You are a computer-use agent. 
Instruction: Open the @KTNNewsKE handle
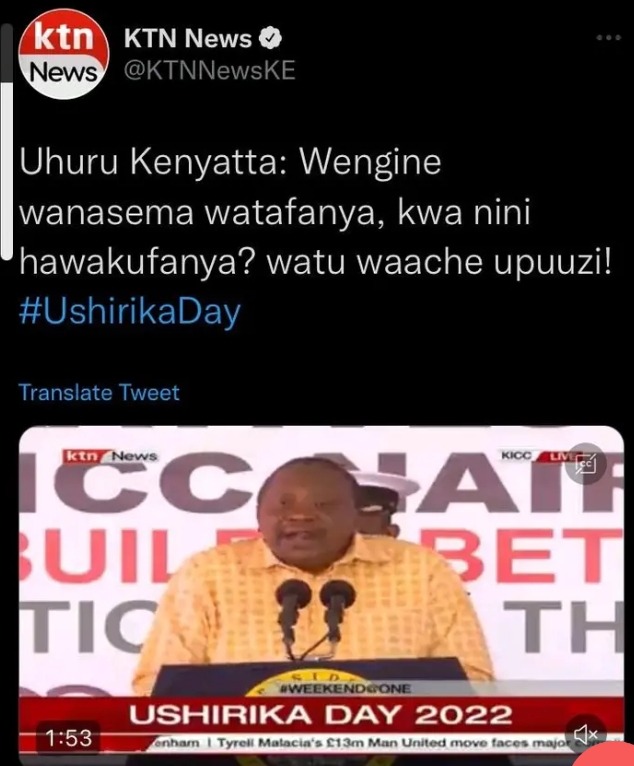click(x=210, y=70)
